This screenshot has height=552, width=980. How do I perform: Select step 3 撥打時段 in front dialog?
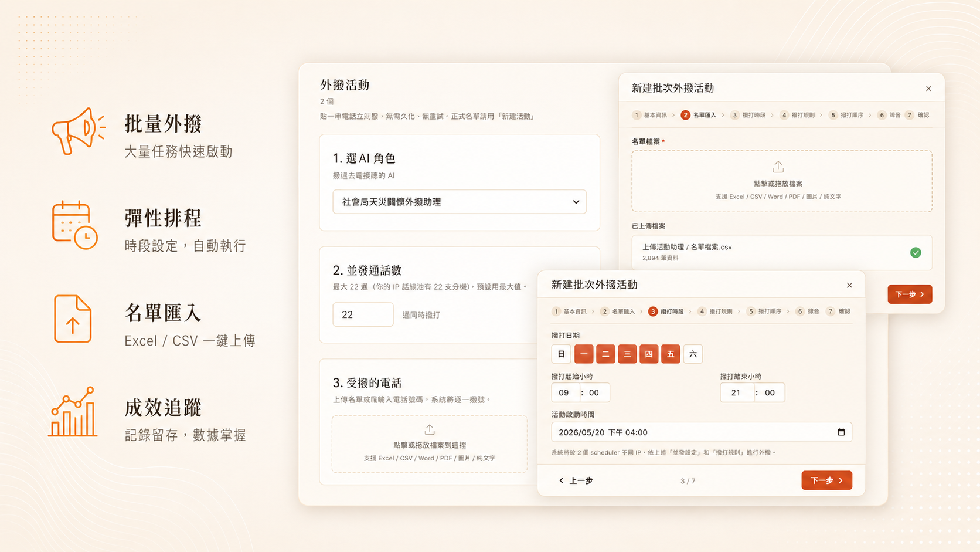666,311
